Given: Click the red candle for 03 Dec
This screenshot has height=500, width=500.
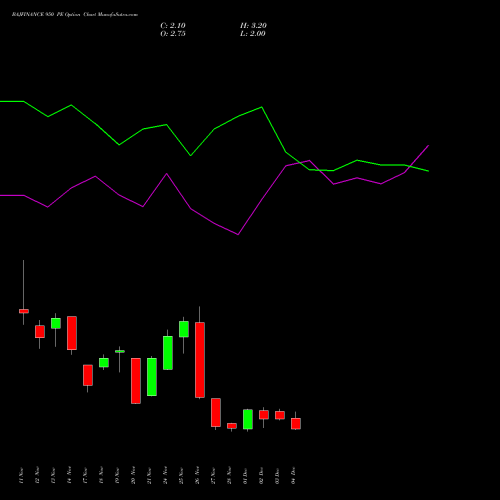Looking at the screenshot, I should (x=280, y=415).
